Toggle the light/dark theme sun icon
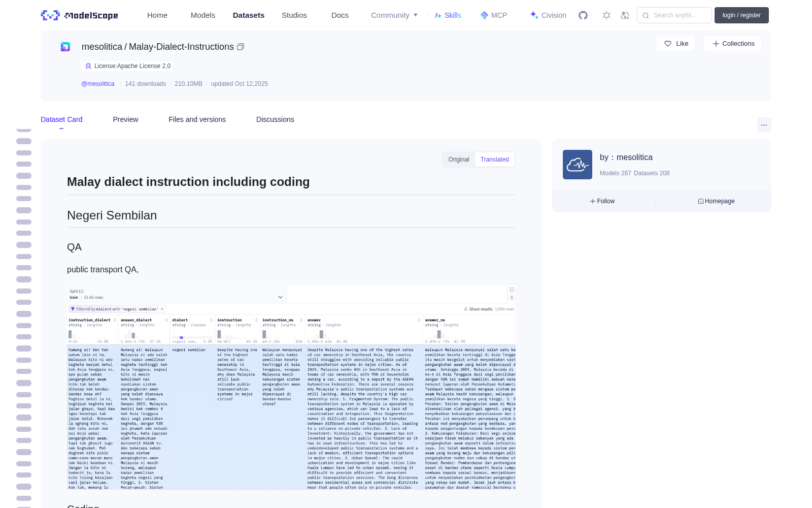This screenshot has height=508, width=812. [606, 15]
